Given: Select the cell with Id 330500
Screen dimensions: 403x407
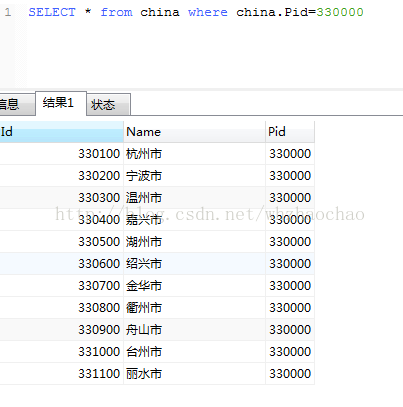Looking at the screenshot, I should coord(61,242).
